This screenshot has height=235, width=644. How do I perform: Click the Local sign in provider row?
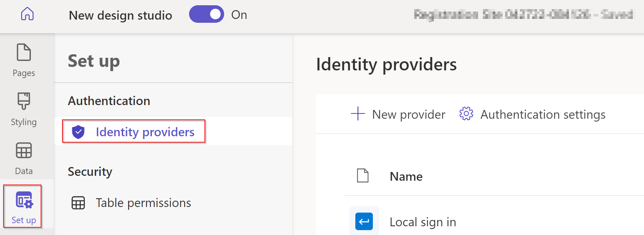(x=423, y=221)
